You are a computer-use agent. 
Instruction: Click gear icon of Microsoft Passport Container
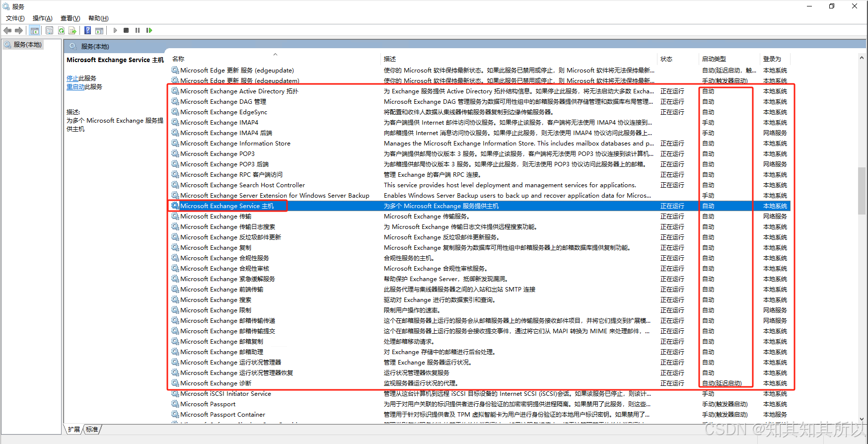pyautogui.click(x=175, y=414)
